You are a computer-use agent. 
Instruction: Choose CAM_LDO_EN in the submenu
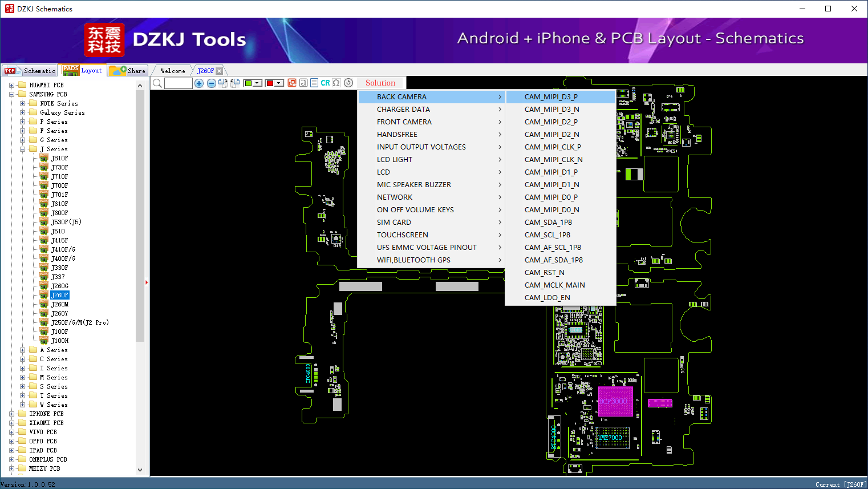pos(561,298)
